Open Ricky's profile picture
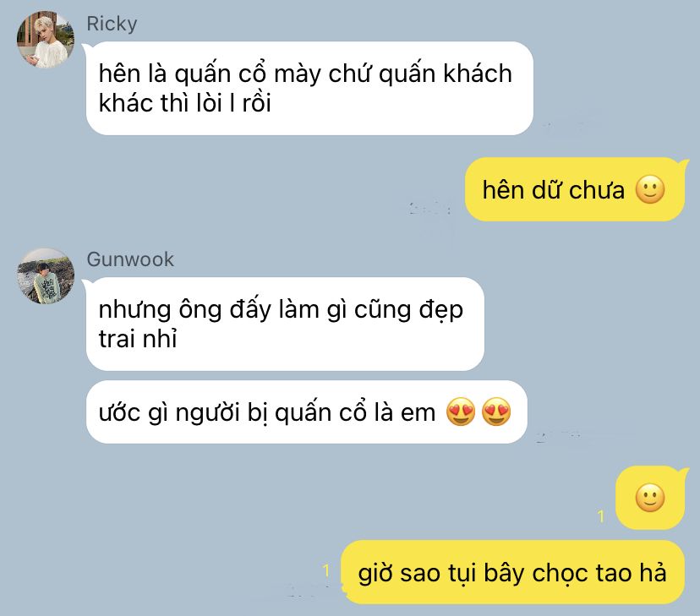 pos(46,40)
